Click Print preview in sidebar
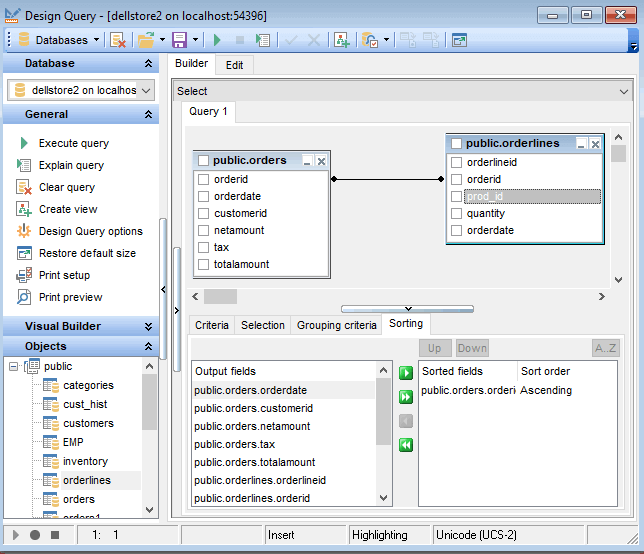This screenshot has width=644, height=554. tap(70, 297)
